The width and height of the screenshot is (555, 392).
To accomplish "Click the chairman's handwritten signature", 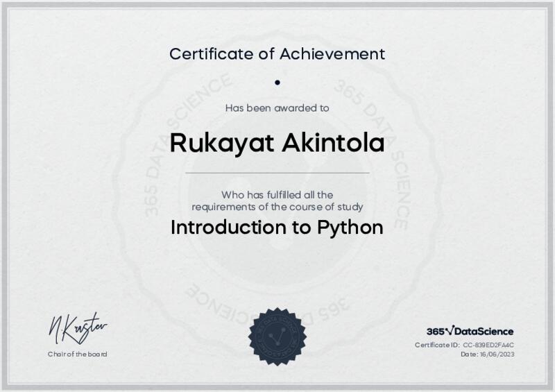I will [x=78, y=328].
